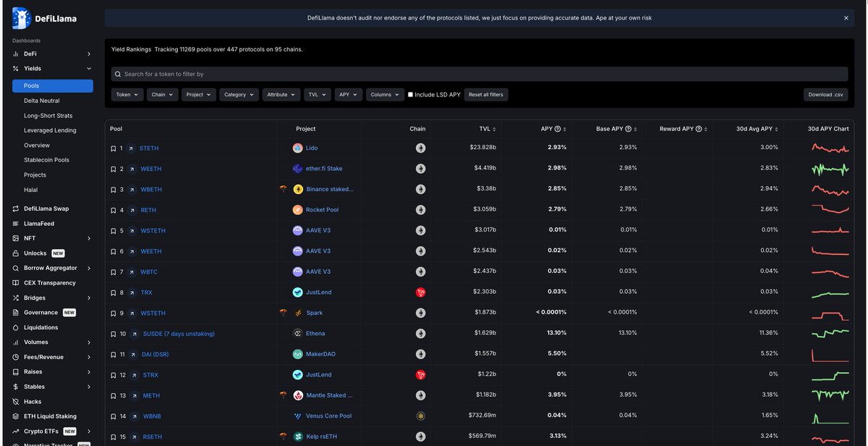Bookmark the METH pool

[113, 396]
